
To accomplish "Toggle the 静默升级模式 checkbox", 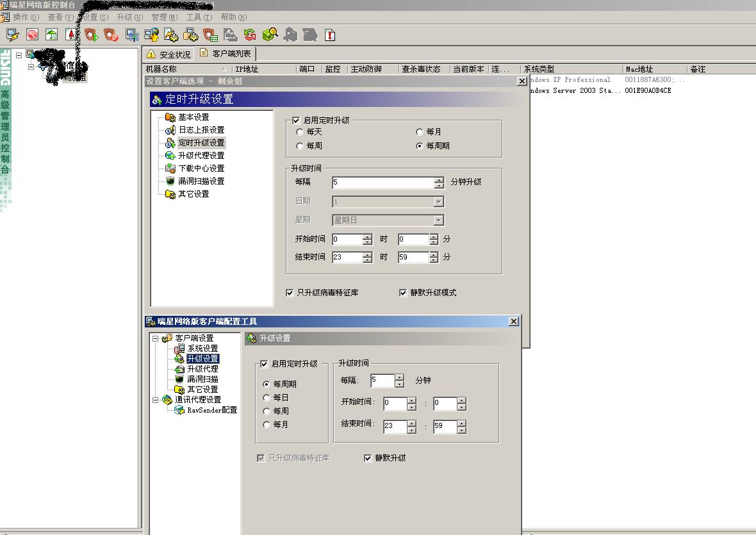I will point(403,293).
